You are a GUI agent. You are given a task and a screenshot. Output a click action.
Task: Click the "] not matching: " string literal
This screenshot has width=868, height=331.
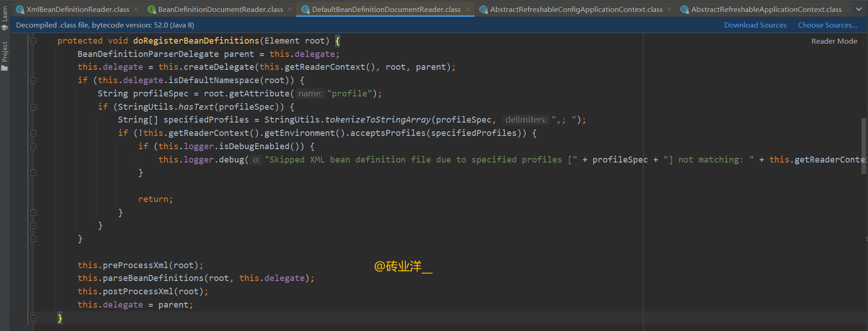click(709, 160)
